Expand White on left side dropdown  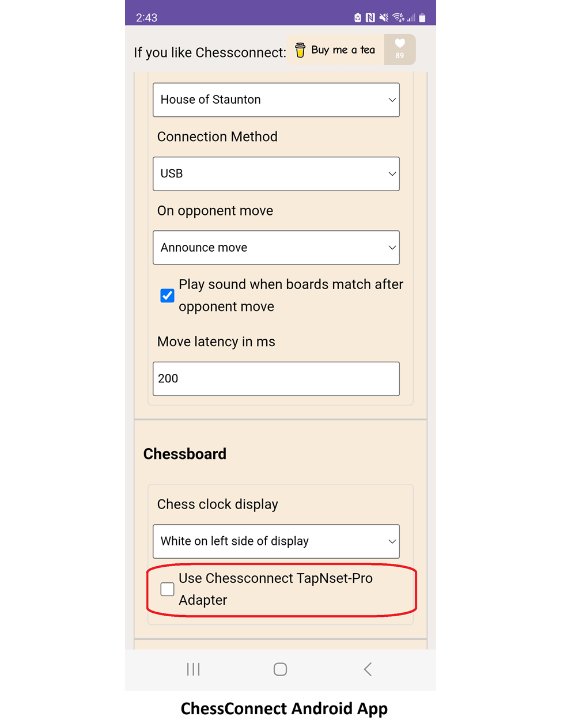276,541
